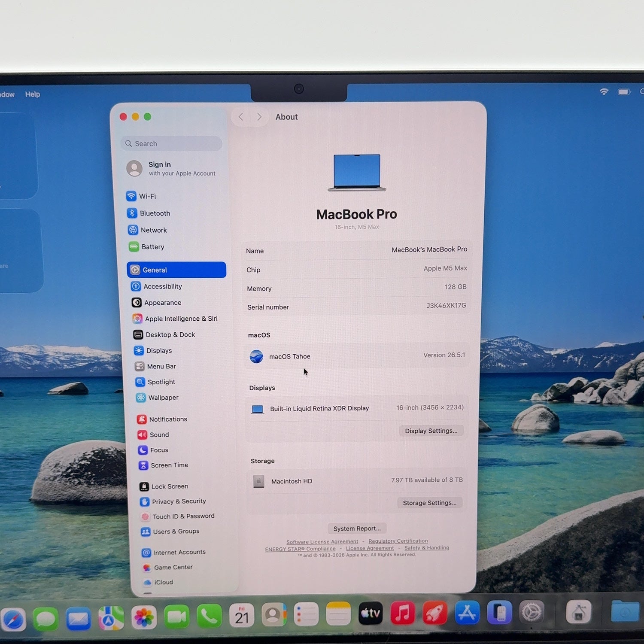Viewport: 644px width, 644px height.
Task: Launch Notes from the Dock
Action: pyautogui.click(x=338, y=614)
